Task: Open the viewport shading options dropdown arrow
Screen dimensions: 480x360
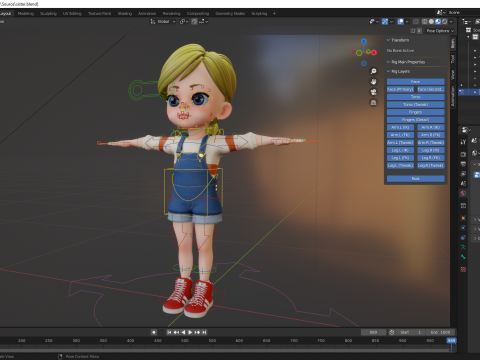Action: tap(451, 21)
